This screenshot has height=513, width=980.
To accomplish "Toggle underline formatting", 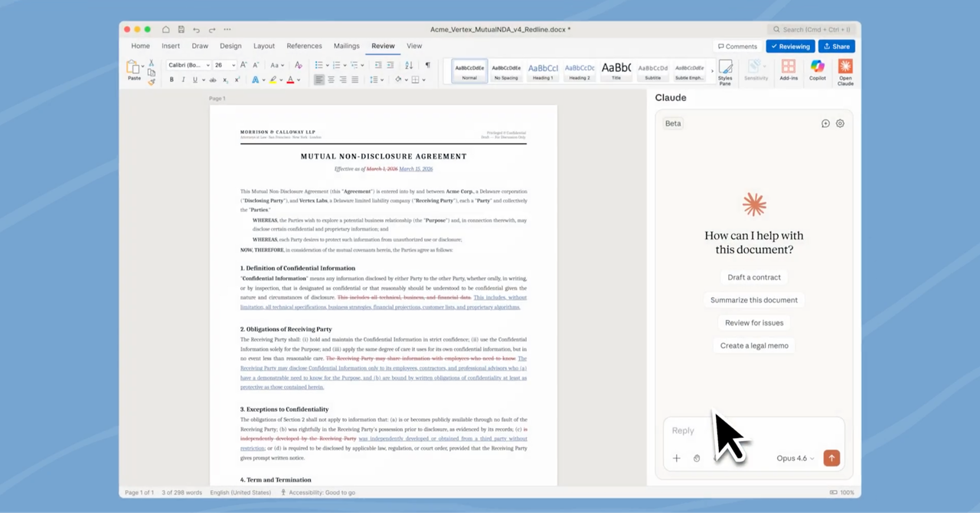I will (195, 80).
